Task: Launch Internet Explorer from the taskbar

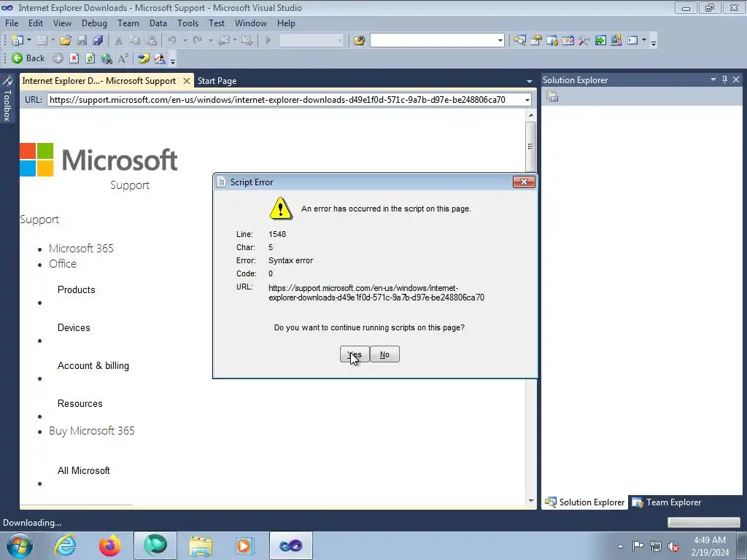Action: click(x=65, y=545)
